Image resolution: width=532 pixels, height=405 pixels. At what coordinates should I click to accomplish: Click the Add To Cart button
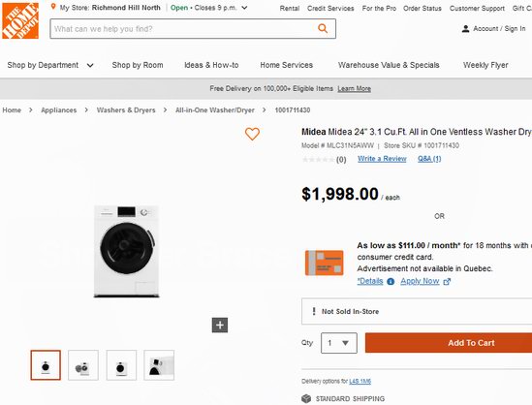pyautogui.click(x=449, y=343)
